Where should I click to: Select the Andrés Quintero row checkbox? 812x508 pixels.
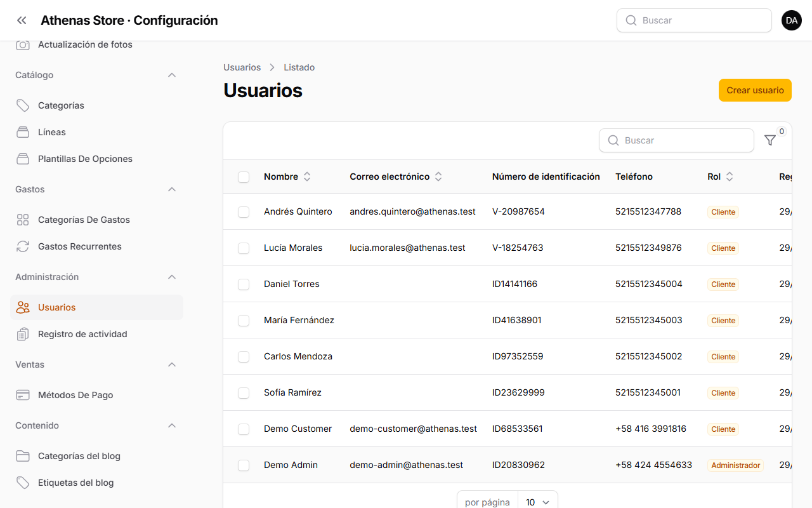244,212
